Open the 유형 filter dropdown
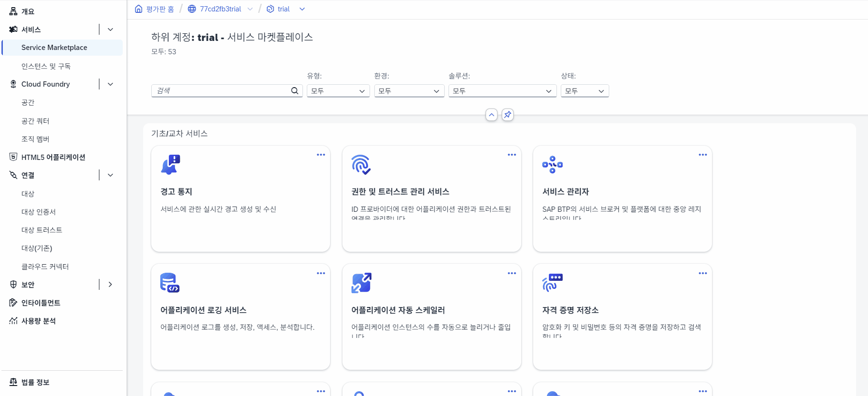Image resolution: width=868 pixels, height=396 pixels. point(338,91)
